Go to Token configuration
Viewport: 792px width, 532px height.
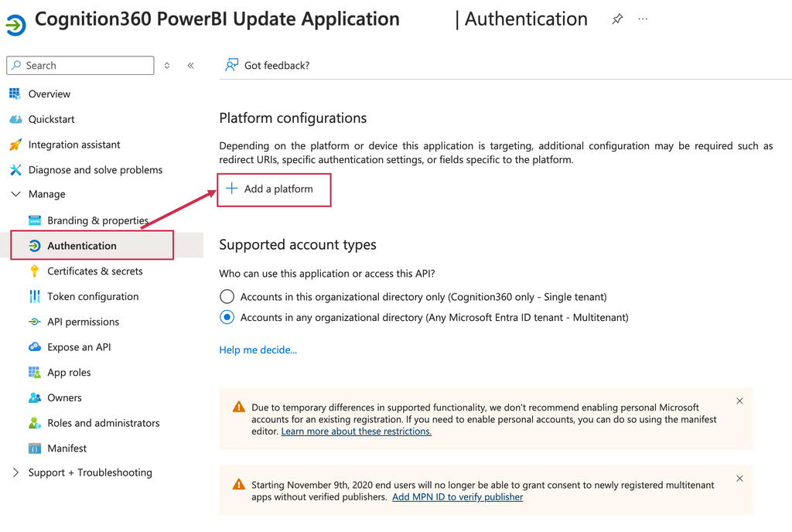coord(93,296)
